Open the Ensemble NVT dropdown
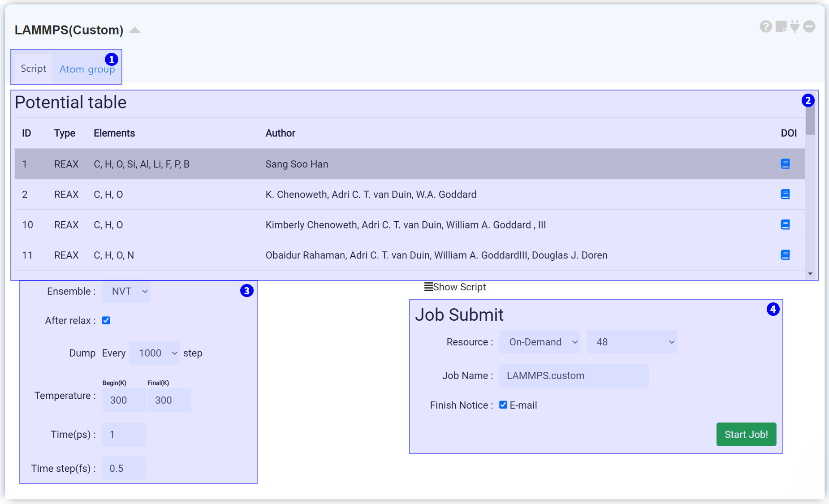 click(x=126, y=292)
